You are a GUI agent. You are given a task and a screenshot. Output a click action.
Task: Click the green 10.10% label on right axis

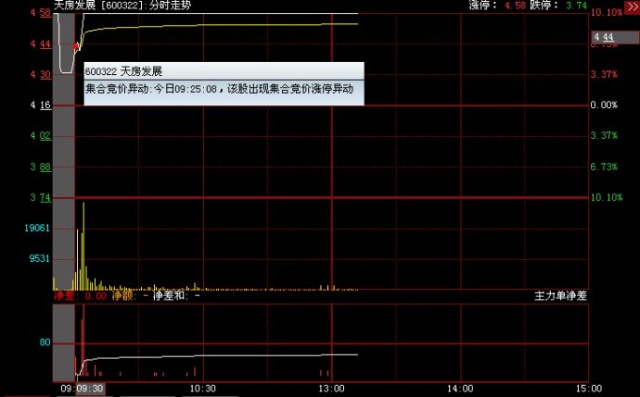click(607, 197)
